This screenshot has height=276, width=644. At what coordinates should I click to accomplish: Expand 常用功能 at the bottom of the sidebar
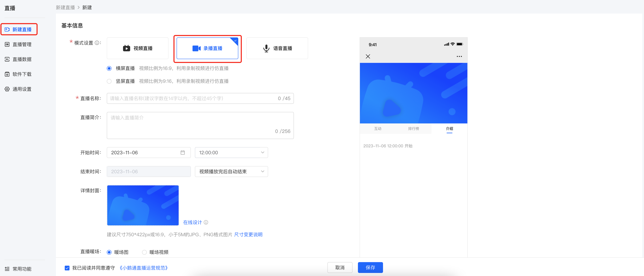[18, 269]
